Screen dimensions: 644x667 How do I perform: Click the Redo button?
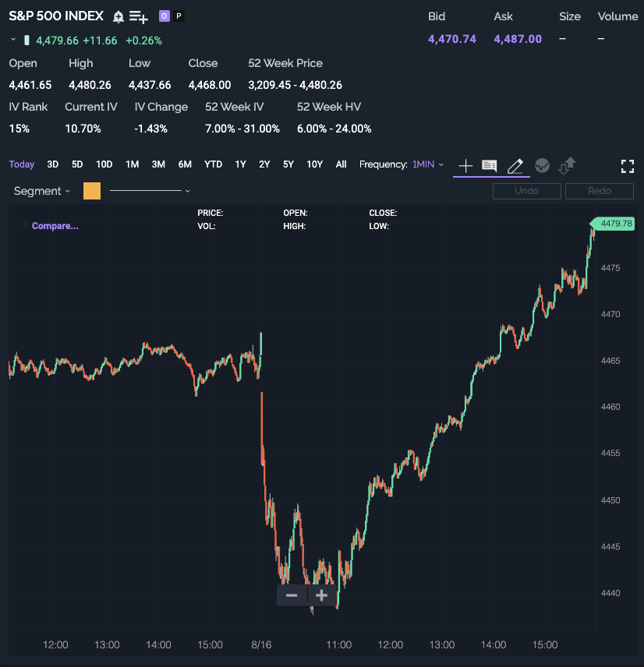coord(600,191)
